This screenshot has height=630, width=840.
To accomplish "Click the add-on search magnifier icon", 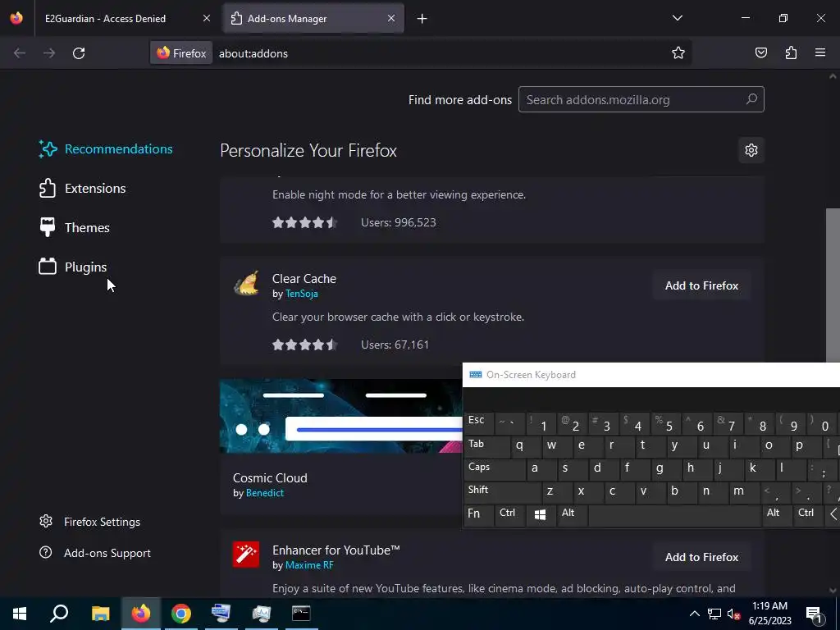I will (x=751, y=99).
